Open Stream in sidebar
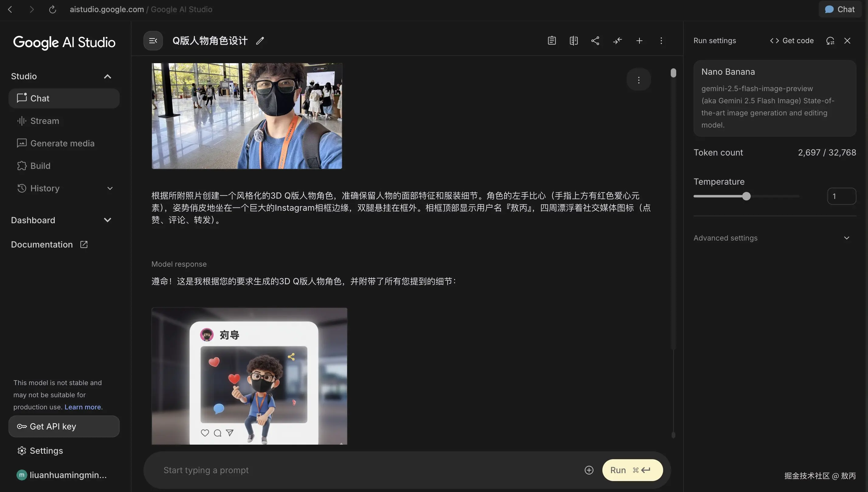The image size is (868, 492). [45, 121]
